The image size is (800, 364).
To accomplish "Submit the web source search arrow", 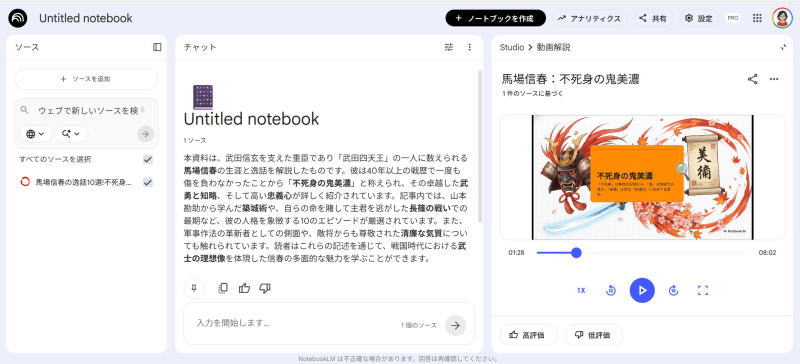I will click(x=145, y=134).
